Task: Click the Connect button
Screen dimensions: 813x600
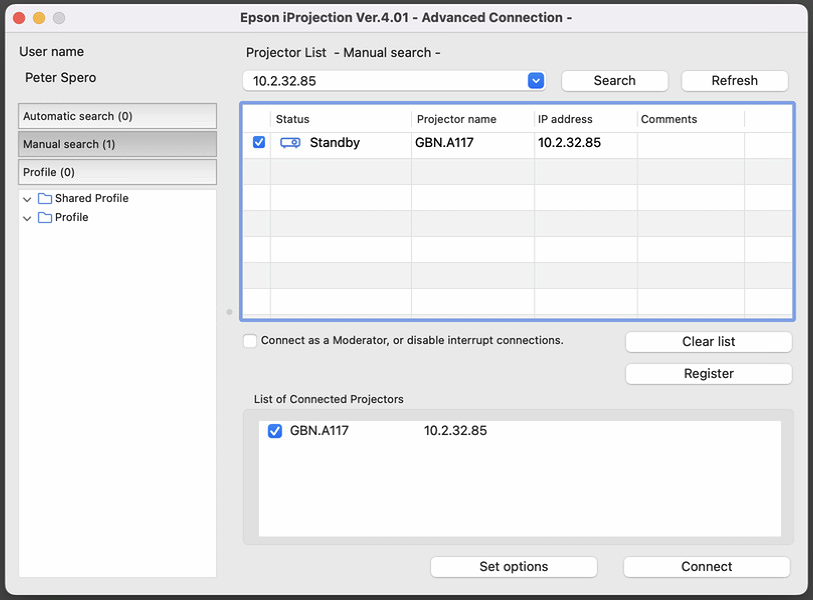Action: (x=706, y=567)
